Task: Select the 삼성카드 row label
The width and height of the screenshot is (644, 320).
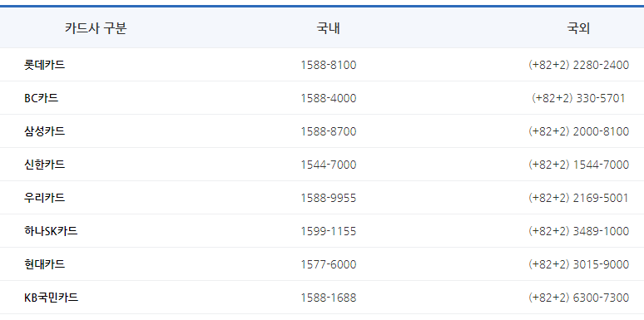Action: pos(44,131)
